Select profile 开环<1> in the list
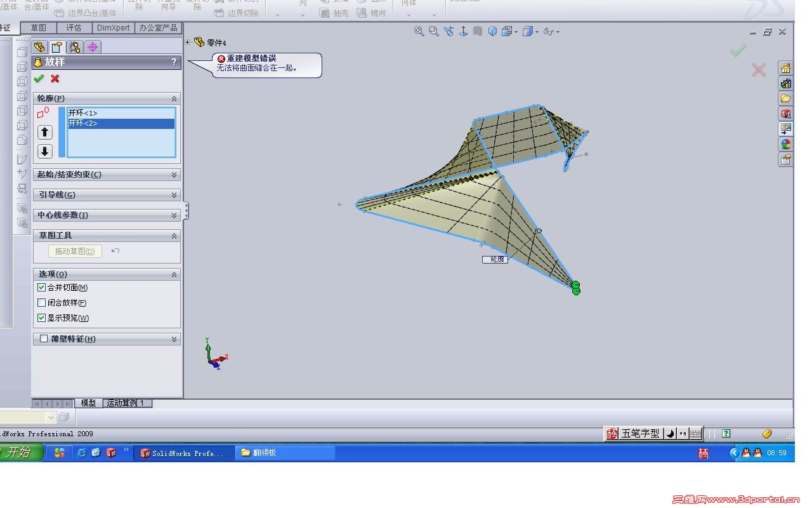Screen dimensions: 812x508 tap(121, 113)
